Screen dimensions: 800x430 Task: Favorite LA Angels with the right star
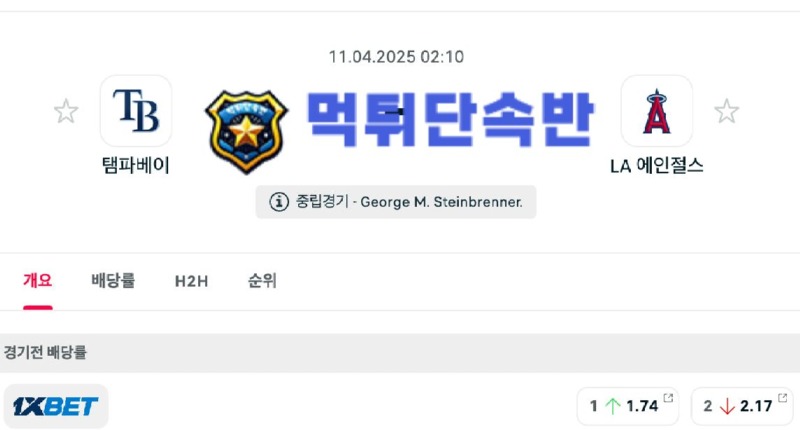[727, 111]
